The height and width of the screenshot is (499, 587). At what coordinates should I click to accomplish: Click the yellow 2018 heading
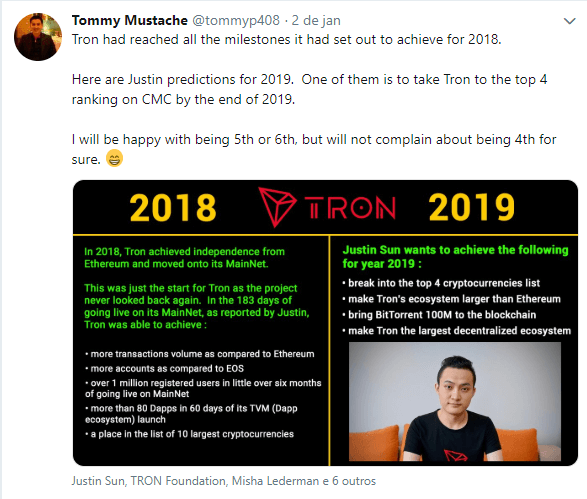point(173,208)
